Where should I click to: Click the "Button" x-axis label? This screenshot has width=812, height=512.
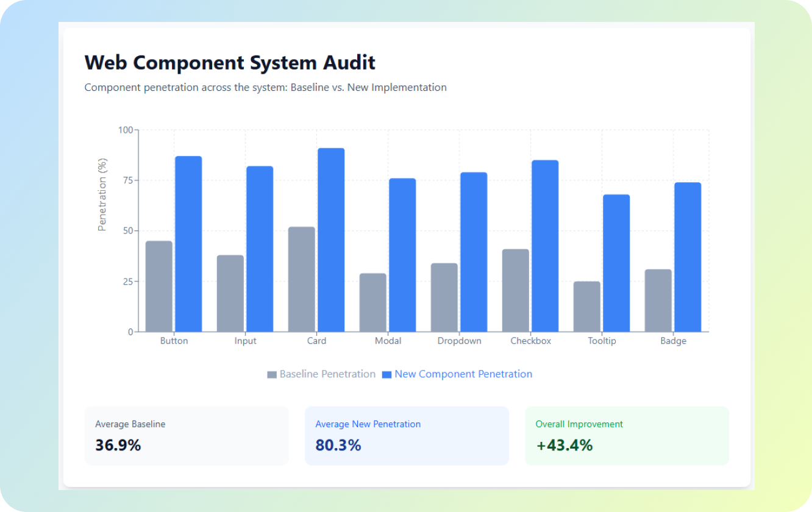pos(174,341)
